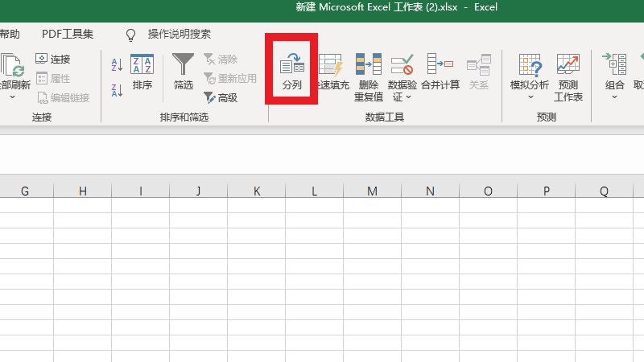Sort descending with the Z-to-A icon
The image size is (644, 362).
[x=117, y=89]
